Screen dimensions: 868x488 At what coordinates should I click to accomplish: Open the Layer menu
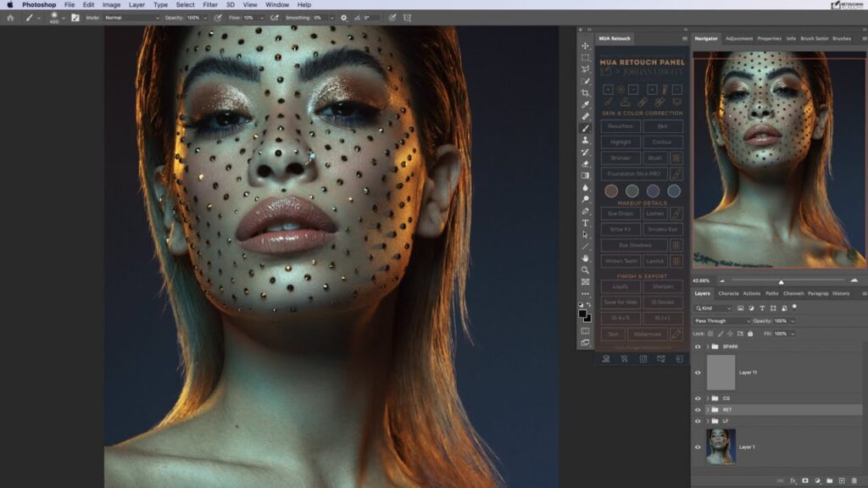click(x=136, y=5)
